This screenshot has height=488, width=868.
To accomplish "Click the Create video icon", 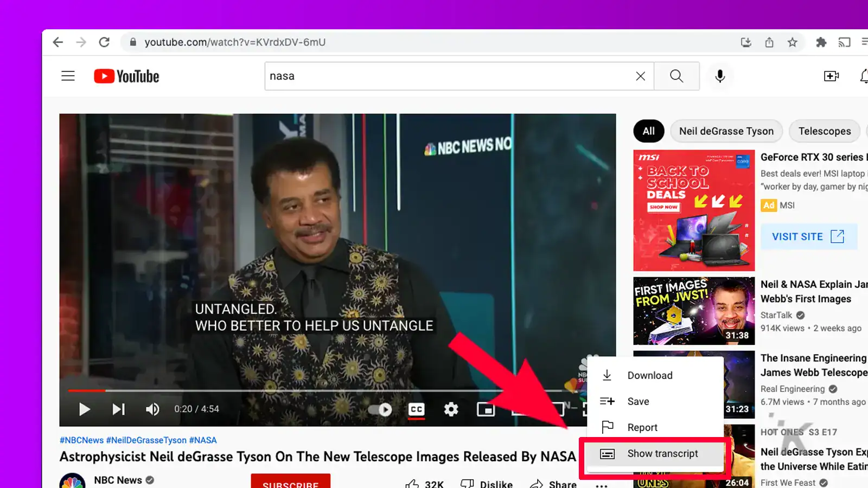I will tap(831, 76).
